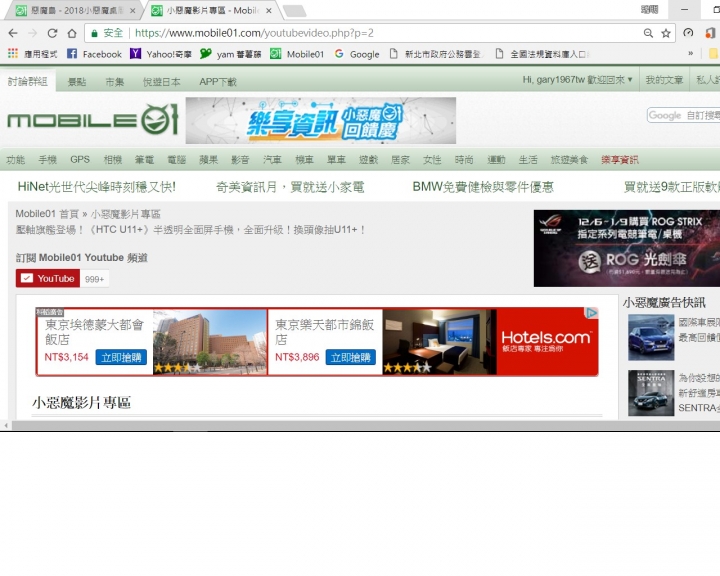Open the 新北市政府公報 bookmark
The height and width of the screenshot is (576, 720).
pyautogui.click(x=435, y=54)
